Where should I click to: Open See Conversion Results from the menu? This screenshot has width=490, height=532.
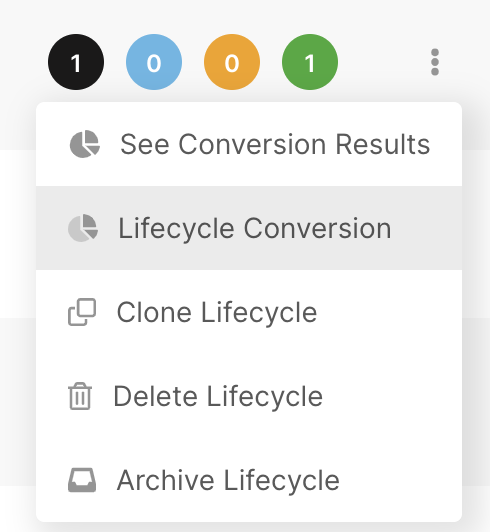(x=249, y=144)
